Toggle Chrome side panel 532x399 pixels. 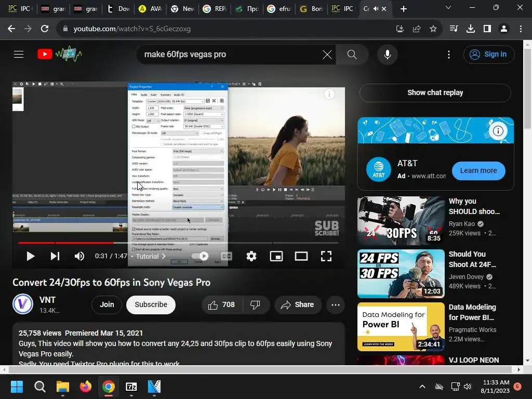click(x=487, y=29)
